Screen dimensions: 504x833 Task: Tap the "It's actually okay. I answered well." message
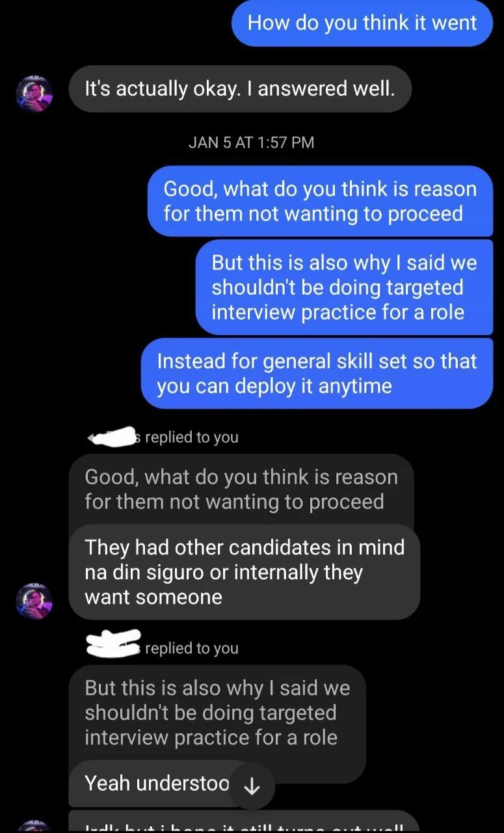coord(240,89)
